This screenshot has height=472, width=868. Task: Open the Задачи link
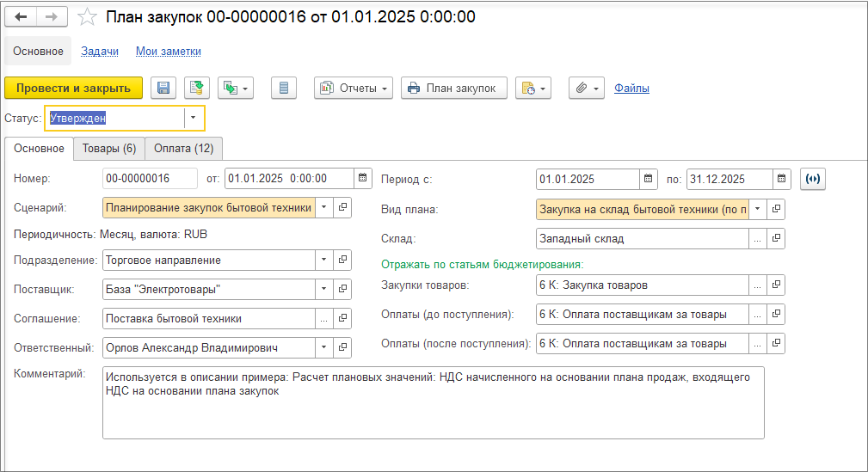point(100,51)
